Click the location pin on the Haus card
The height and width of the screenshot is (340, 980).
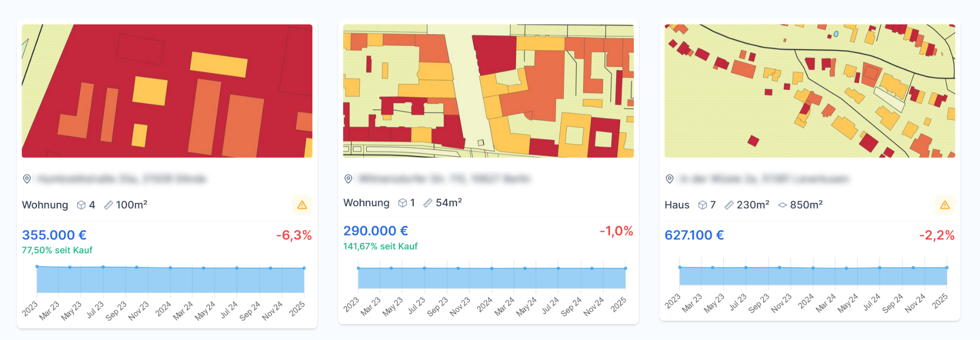(x=670, y=179)
